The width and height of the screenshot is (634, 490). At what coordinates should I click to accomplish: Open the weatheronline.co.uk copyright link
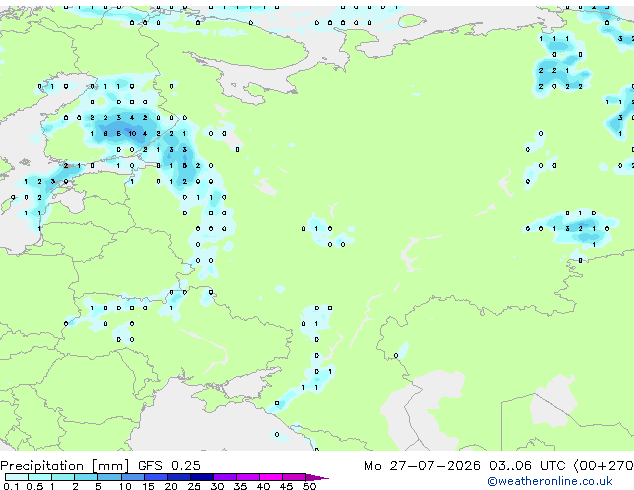tap(550, 481)
